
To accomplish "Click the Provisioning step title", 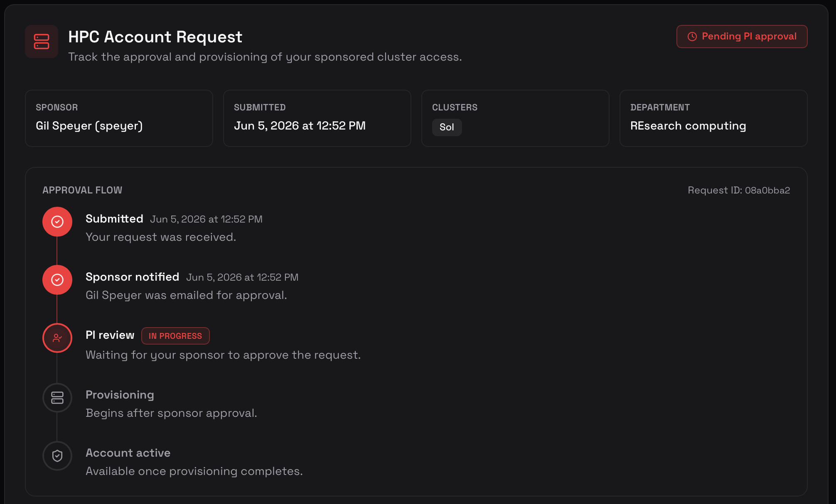I will pyautogui.click(x=120, y=395).
